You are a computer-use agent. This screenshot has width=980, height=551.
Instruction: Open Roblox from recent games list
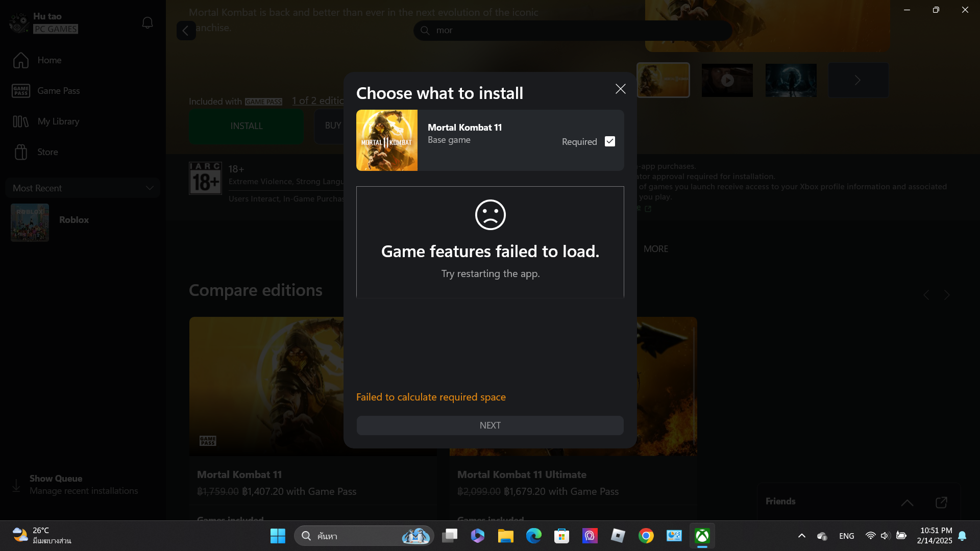[83, 222]
